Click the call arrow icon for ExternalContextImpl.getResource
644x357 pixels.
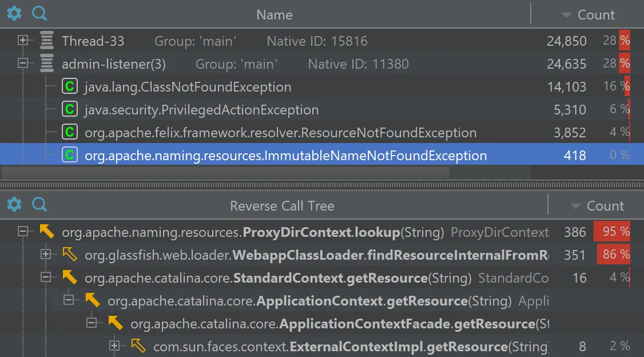pos(139,346)
